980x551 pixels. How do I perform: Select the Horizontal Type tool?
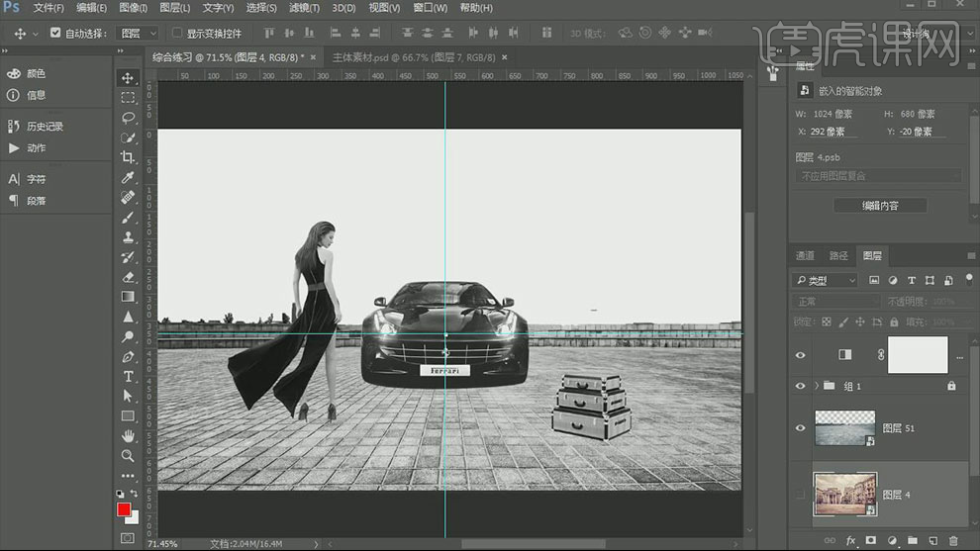(128, 376)
